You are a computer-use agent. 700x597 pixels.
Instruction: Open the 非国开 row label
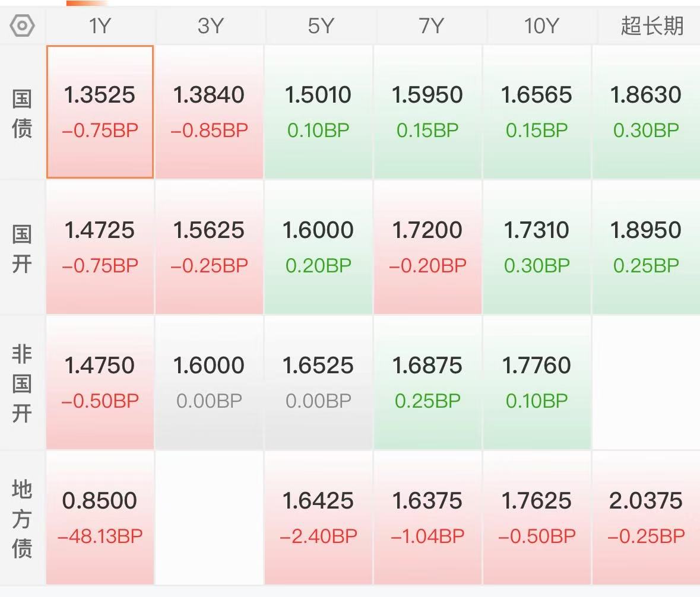pos(22,383)
